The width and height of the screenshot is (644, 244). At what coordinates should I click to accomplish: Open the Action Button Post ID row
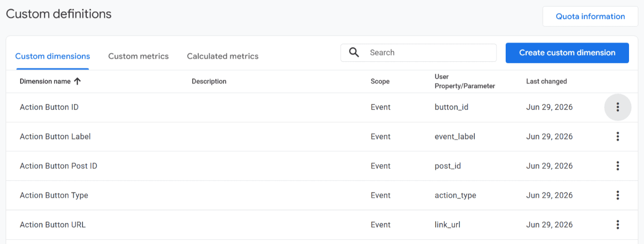pos(322,166)
